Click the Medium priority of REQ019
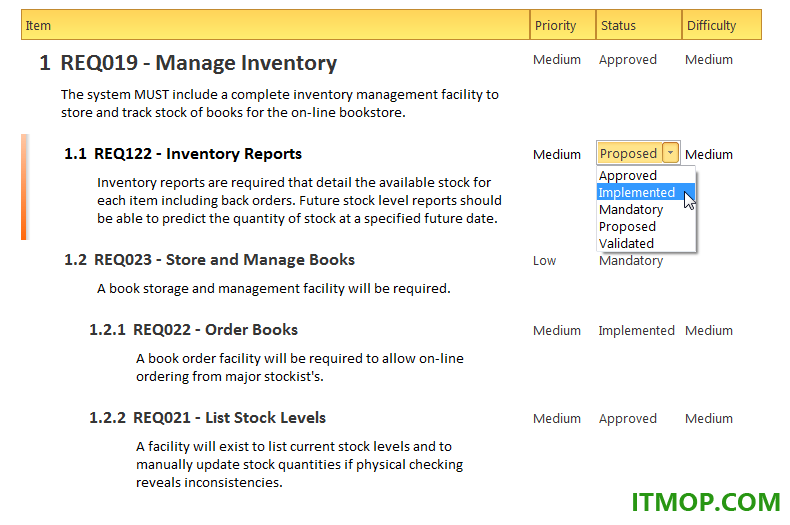 point(557,59)
